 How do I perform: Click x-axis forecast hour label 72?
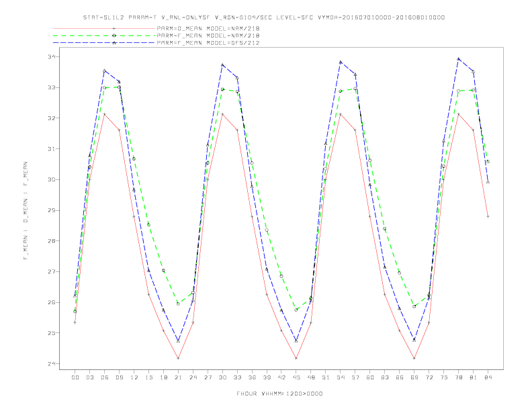point(429,377)
